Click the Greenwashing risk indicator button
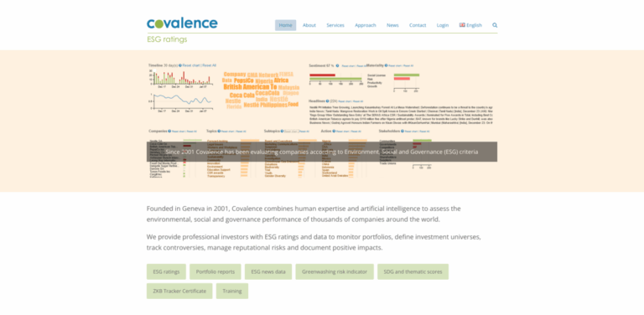Screen dimensions: 644x315 coord(335,272)
